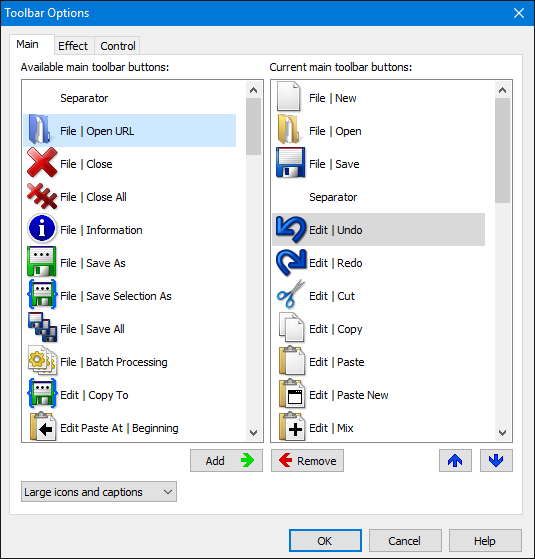Select the 'File | New' label
Screen dimensions: 535x559
[x=333, y=98]
